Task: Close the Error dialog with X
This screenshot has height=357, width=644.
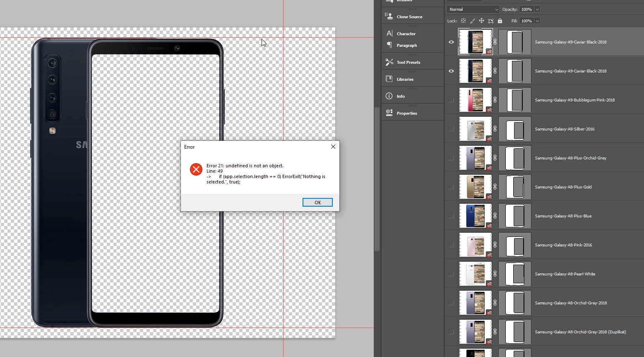Action: (x=333, y=147)
